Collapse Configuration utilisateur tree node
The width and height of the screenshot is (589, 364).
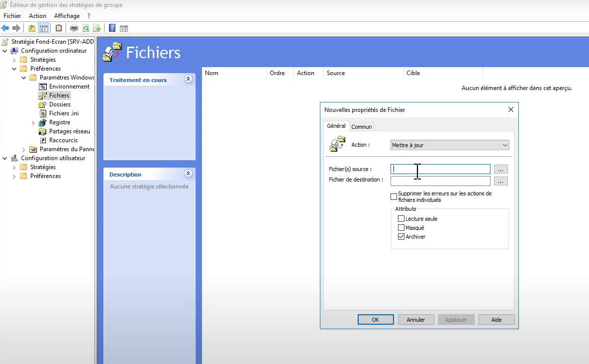click(x=5, y=158)
